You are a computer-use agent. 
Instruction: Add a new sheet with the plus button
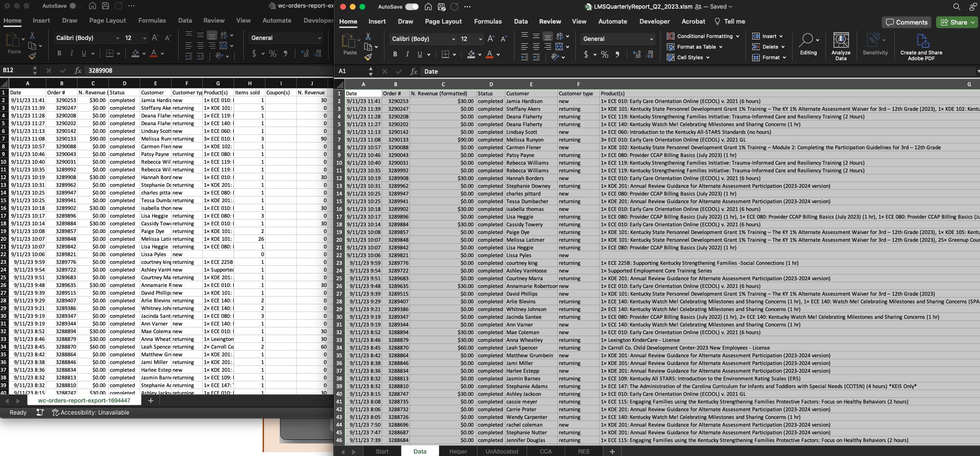coord(612,452)
